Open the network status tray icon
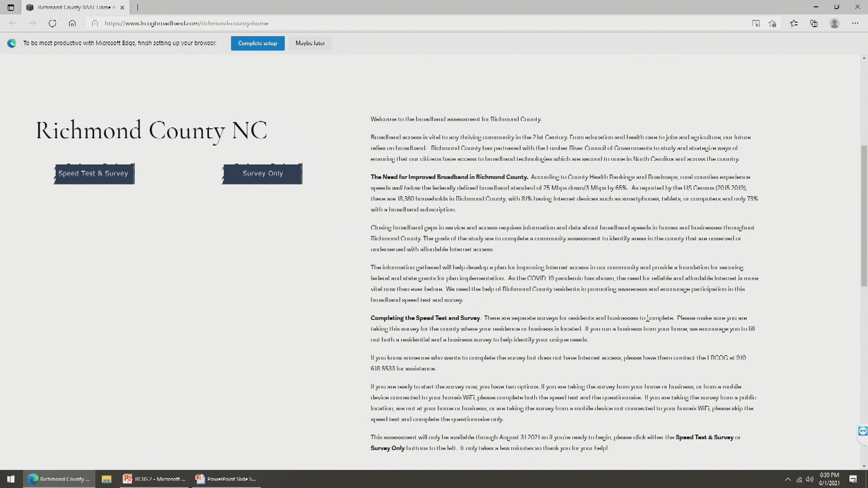Image resolution: width=868 pixels, height=488 pixels. 799,479
